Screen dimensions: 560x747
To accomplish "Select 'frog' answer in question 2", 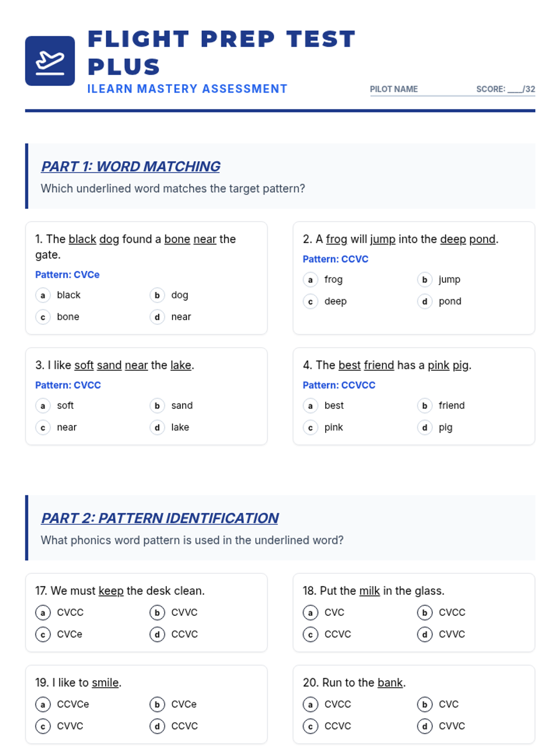I will [310, 280].
